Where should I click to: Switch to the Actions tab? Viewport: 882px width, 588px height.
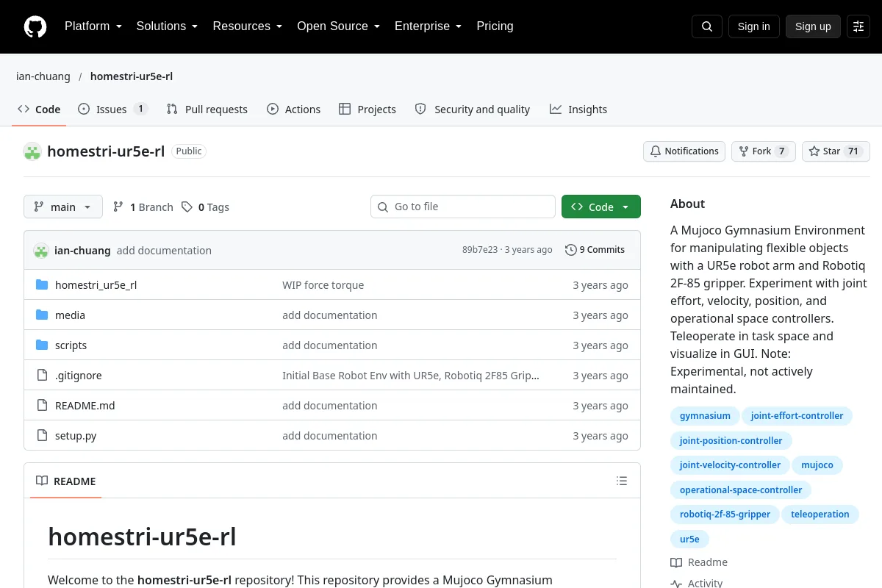click(294, 110)
